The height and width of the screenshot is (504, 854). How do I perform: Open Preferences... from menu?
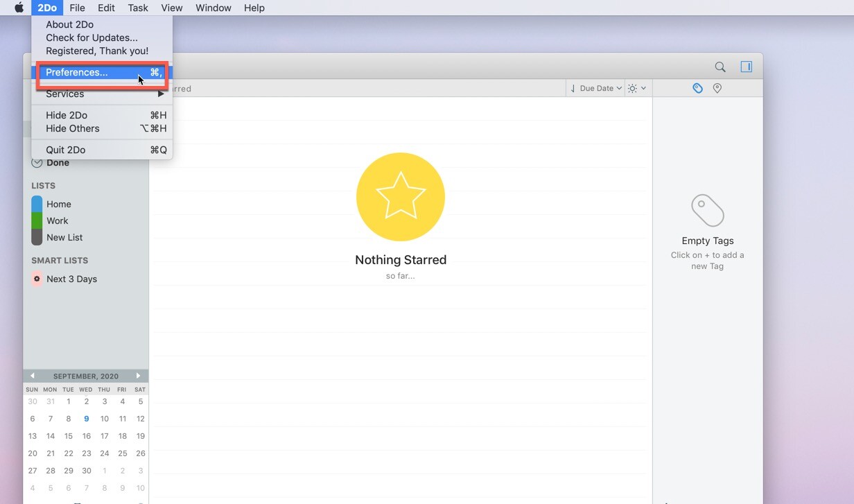102,72
